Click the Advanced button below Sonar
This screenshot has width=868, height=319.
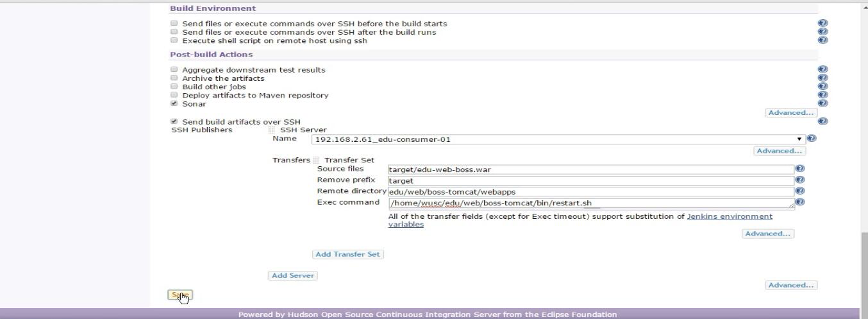(791, 112)
